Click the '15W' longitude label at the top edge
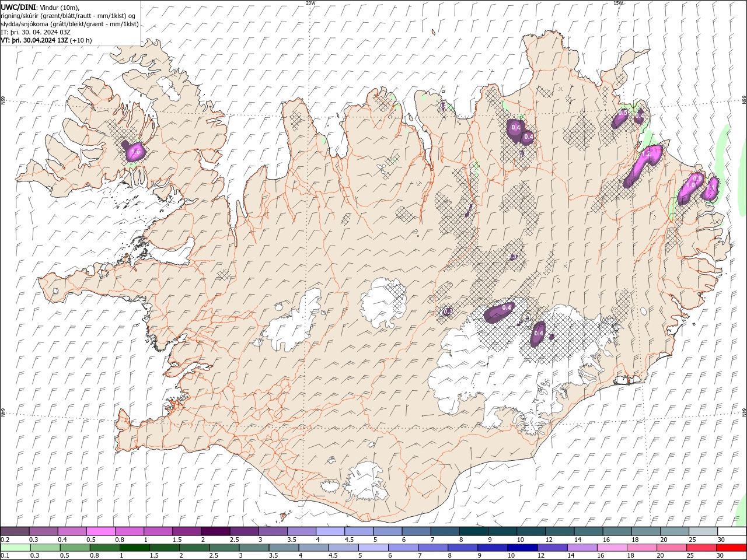The height and width of the screenshot is (560, 747). (x=618, y=3)
